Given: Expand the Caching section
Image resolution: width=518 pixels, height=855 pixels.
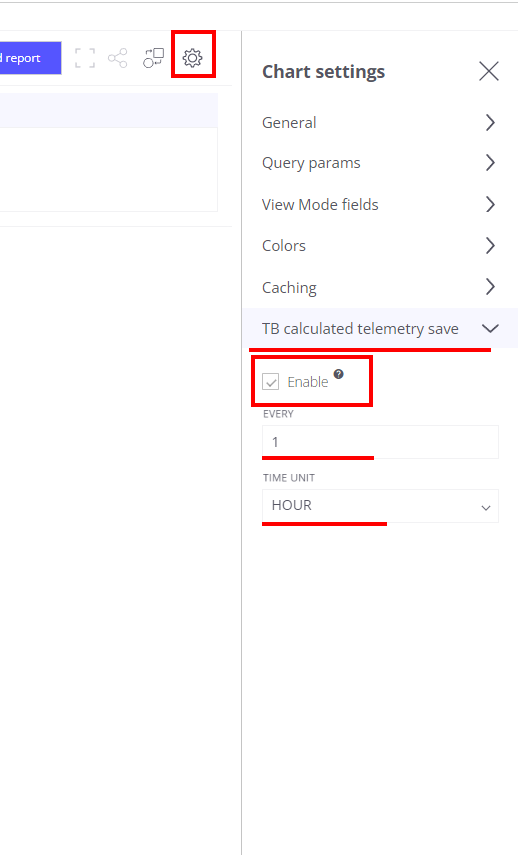Looking at the screenshot, I should pos(380,287).
